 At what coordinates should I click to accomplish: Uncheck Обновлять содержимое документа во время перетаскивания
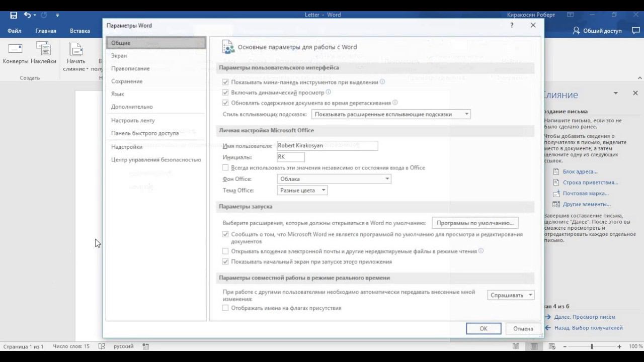tap(225, 103)
